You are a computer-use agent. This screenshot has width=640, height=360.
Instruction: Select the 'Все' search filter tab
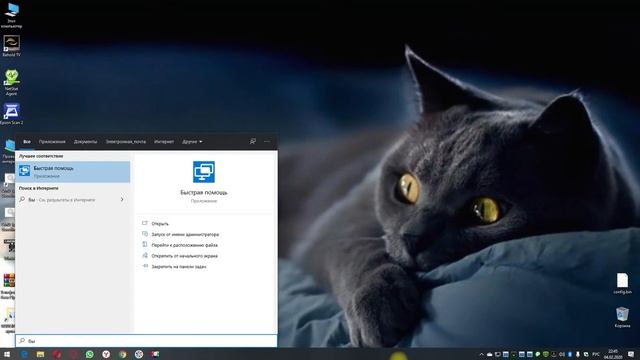pyautogui.click(x=27, y=142)
